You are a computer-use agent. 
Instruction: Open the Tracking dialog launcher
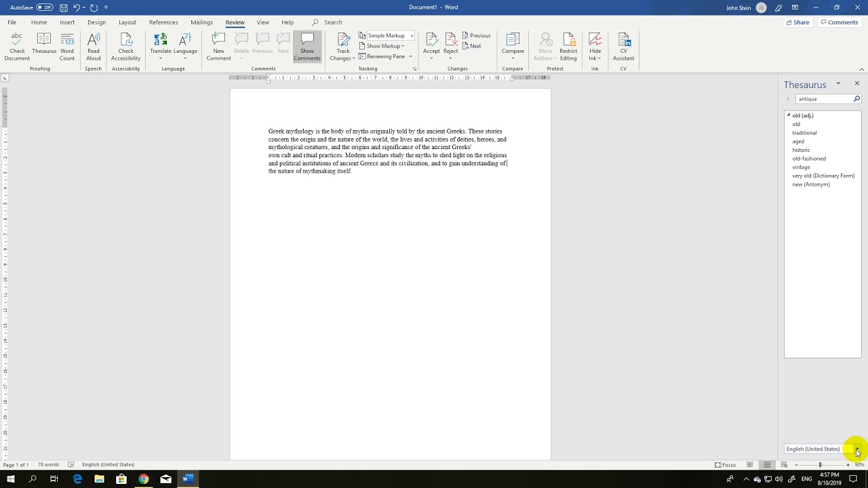pyautogui.click(x=414, y=69)
